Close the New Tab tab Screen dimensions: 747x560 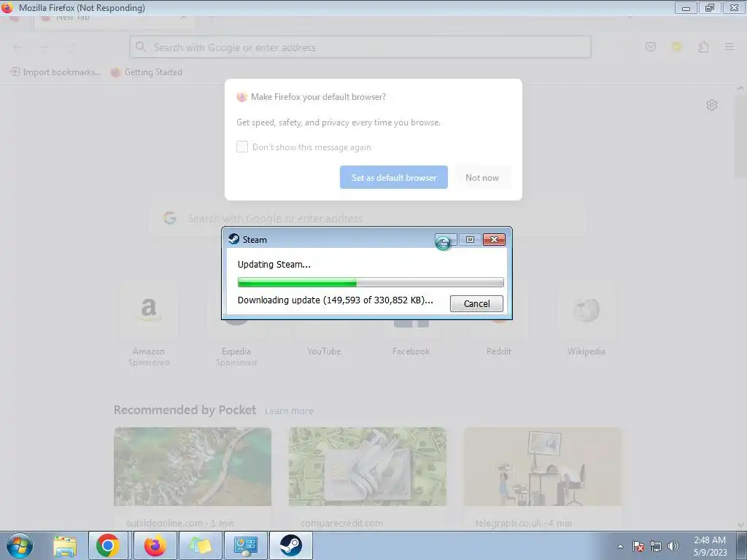(x=183, y=17)
